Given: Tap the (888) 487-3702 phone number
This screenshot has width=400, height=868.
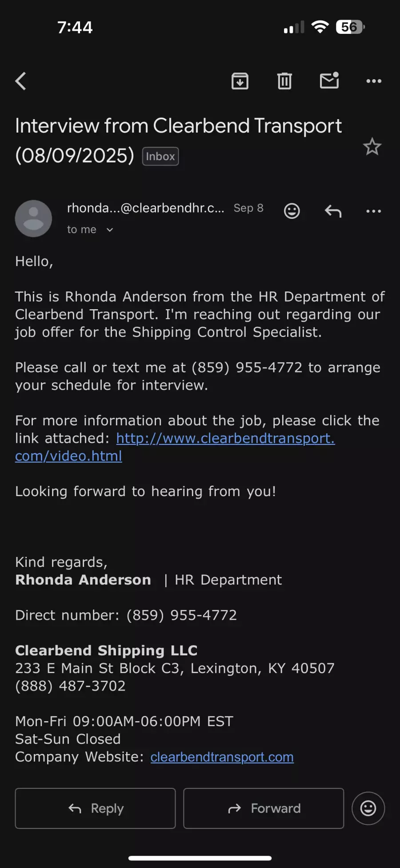Looking at the screenshot, I should click(70, 686).
